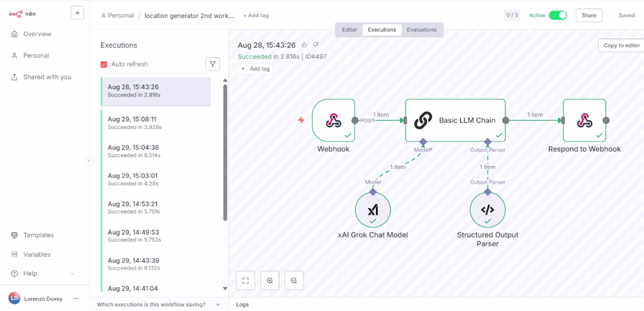Select the Respond to Webhook node
This screenshot has height=311, width=644.
tap(584, 120)
